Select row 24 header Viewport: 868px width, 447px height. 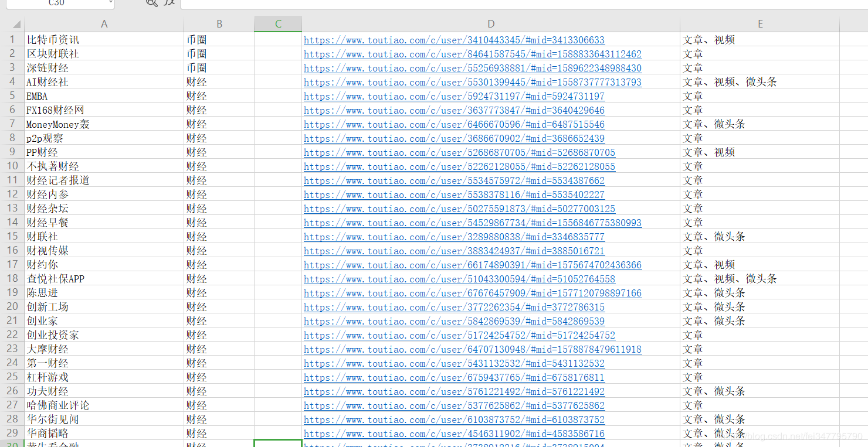12,363
